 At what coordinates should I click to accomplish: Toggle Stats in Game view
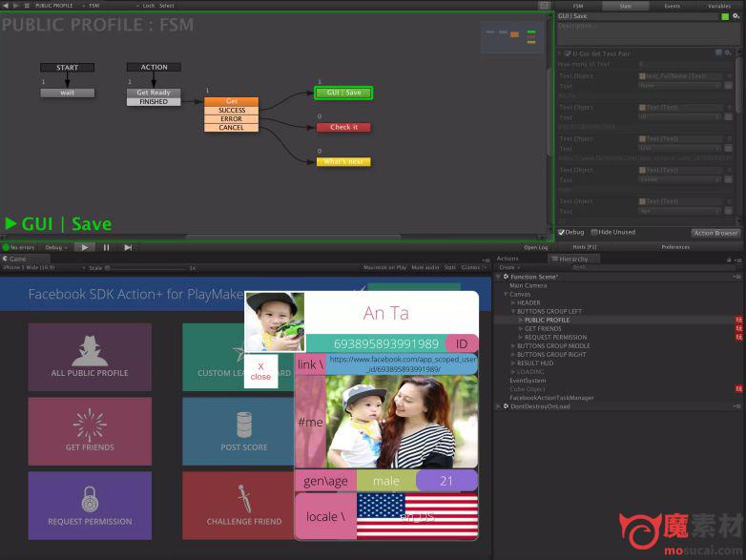point(450,267)
